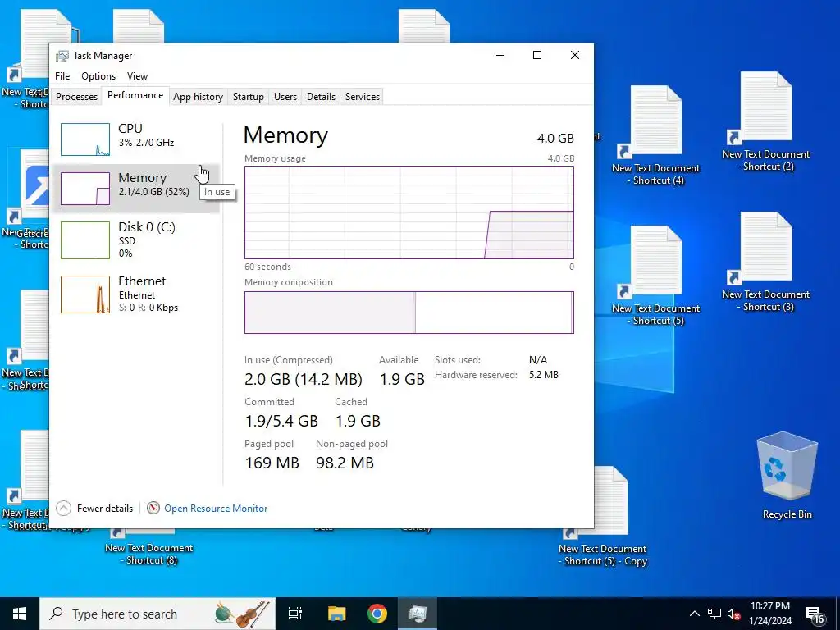840x630 pixels.
Task: Click the network status tray icon
Action: coord(714,614)
